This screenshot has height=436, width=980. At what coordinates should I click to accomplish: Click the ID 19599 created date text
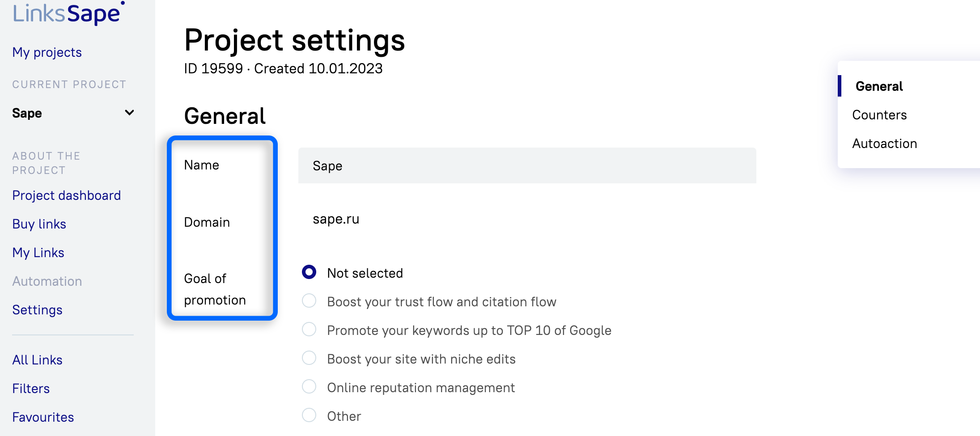click(x=283, y=68)
